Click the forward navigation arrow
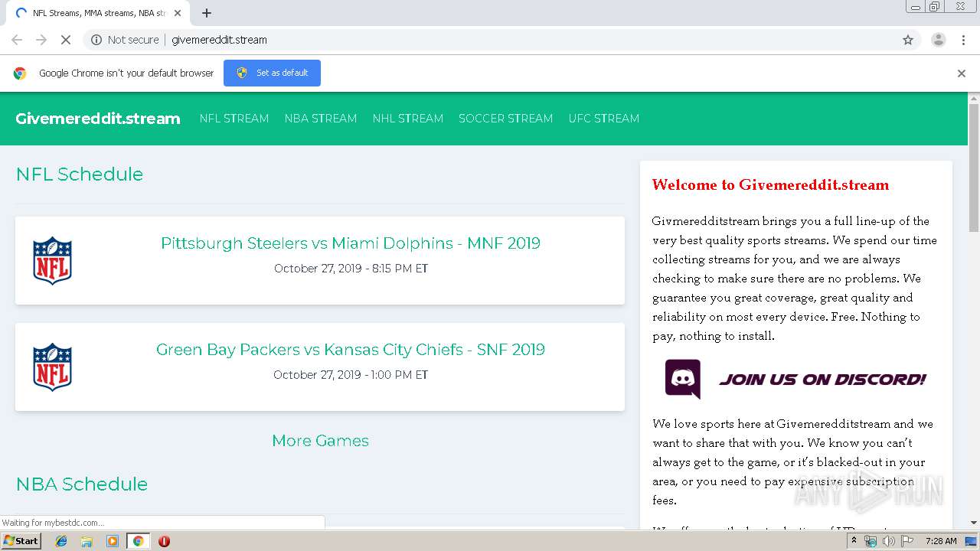The image size is (980, 551). 41,40
